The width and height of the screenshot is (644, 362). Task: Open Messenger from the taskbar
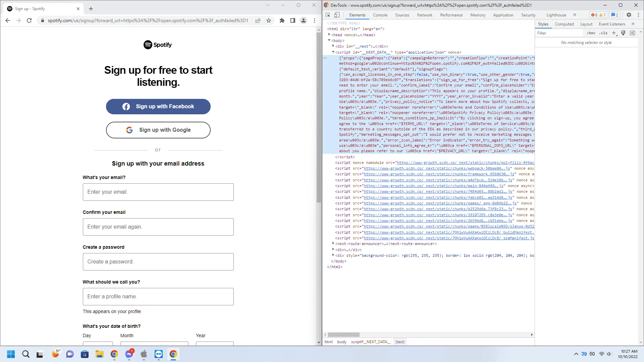pos(129,354)
